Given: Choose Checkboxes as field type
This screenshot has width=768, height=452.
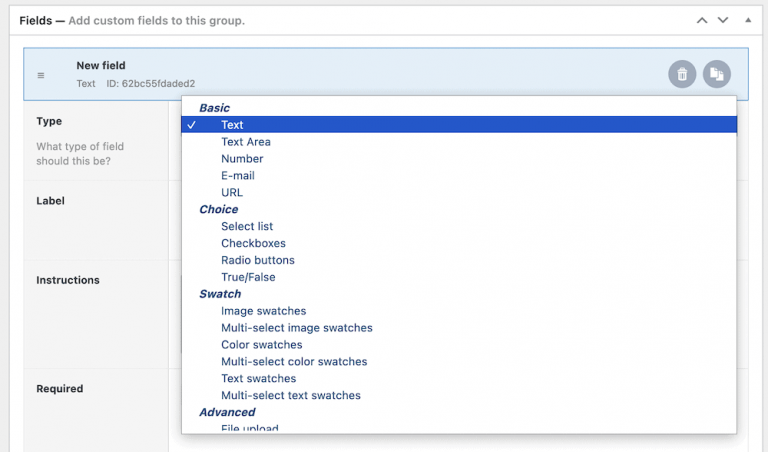Looking at the screenshot, I should 253,244.
